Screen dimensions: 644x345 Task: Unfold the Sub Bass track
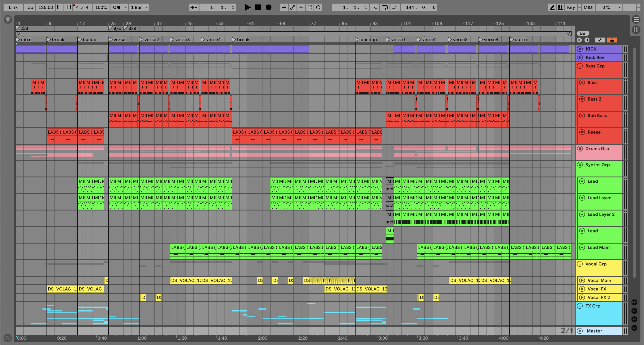[582, 116]
